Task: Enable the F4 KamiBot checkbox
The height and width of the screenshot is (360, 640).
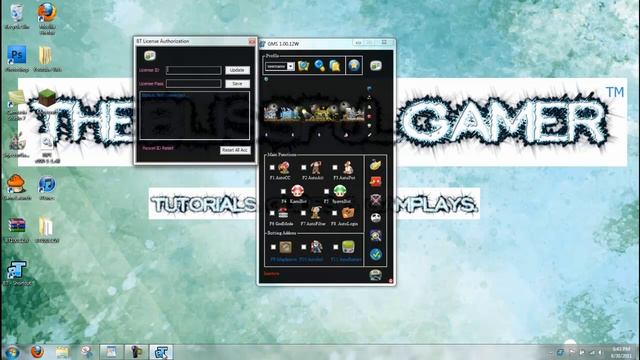Action: pos(283,191)
